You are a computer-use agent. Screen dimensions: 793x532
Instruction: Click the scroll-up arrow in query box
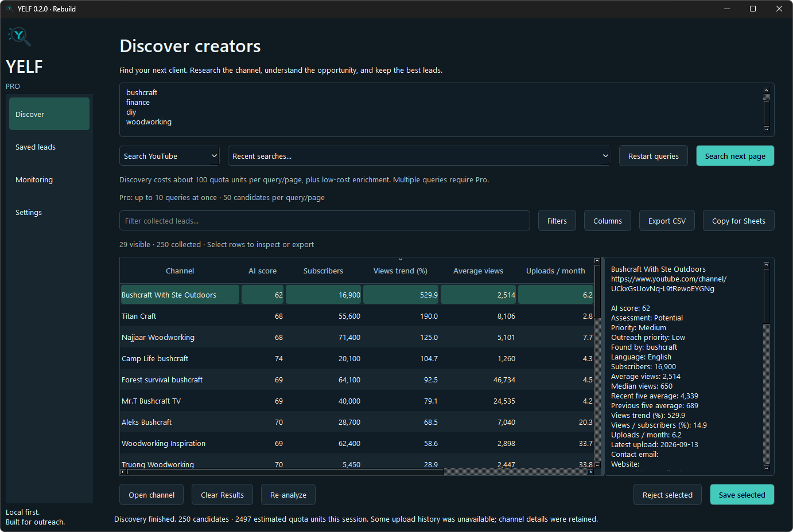tap(766, 91)
